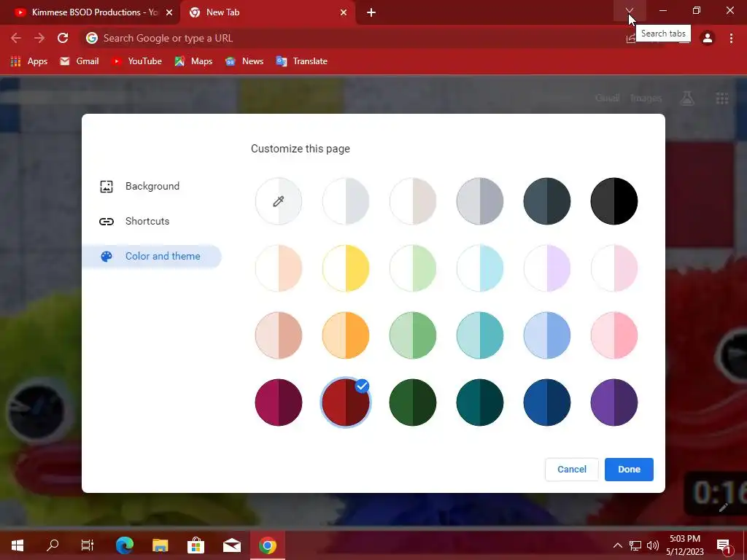Pick the dark teal theme swatch

[x=480, y=402]
